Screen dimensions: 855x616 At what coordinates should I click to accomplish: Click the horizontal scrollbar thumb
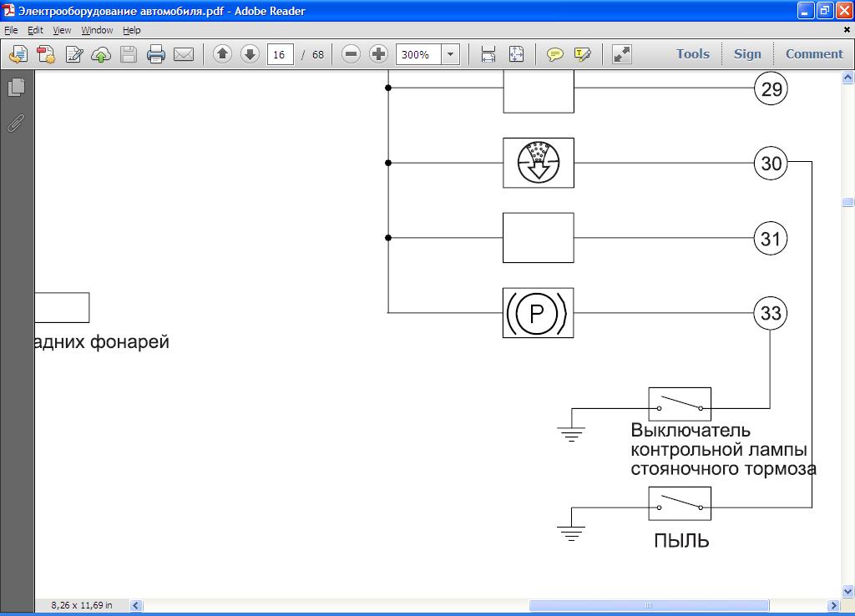(649, 606)
